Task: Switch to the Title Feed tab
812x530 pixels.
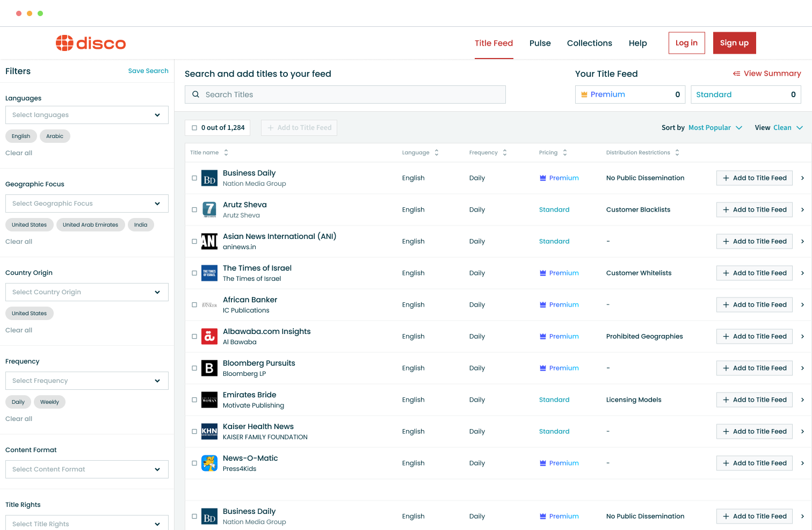Action: (494, 43)
